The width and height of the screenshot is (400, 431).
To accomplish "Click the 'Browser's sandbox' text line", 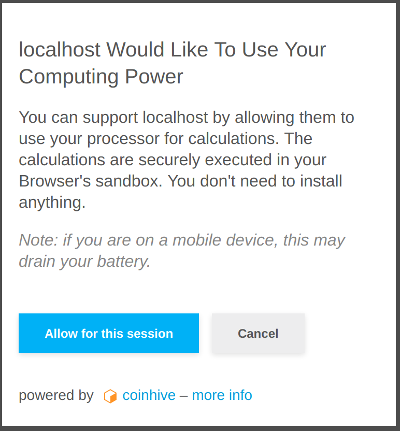I will pos(181,181).
